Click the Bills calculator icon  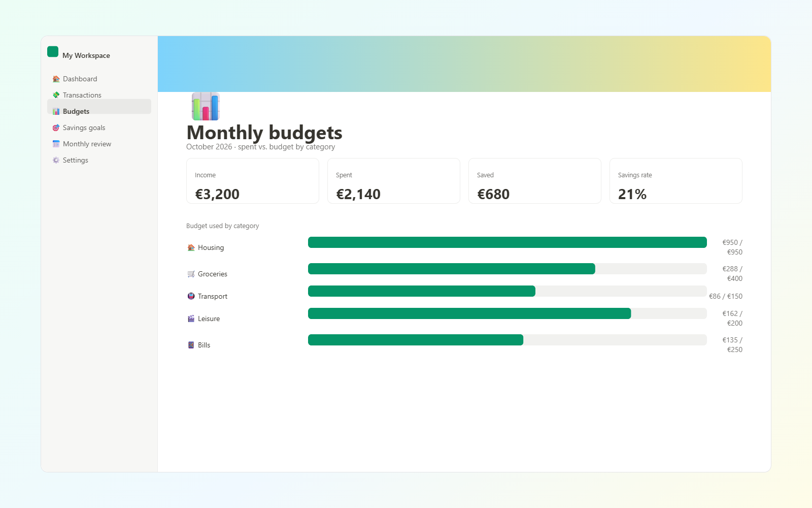[x=191, y=345]
